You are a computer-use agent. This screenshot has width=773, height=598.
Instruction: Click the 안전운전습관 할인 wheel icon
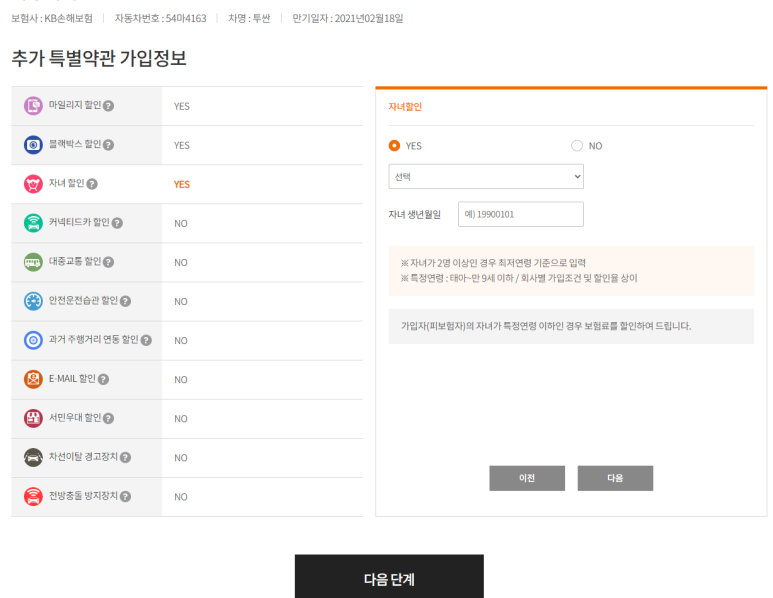pos(33,301)
